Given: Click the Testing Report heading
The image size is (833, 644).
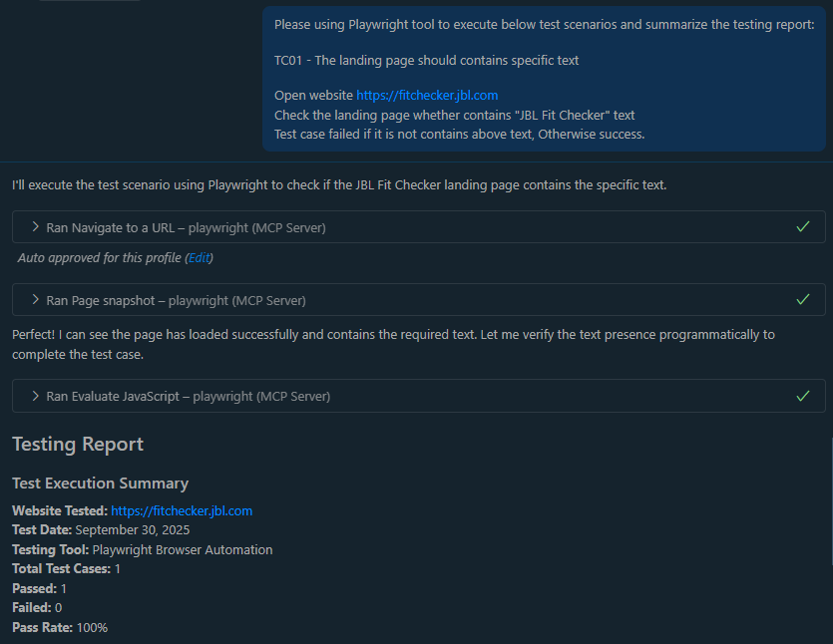Looking at the screenshot, I should click(78, 445).
